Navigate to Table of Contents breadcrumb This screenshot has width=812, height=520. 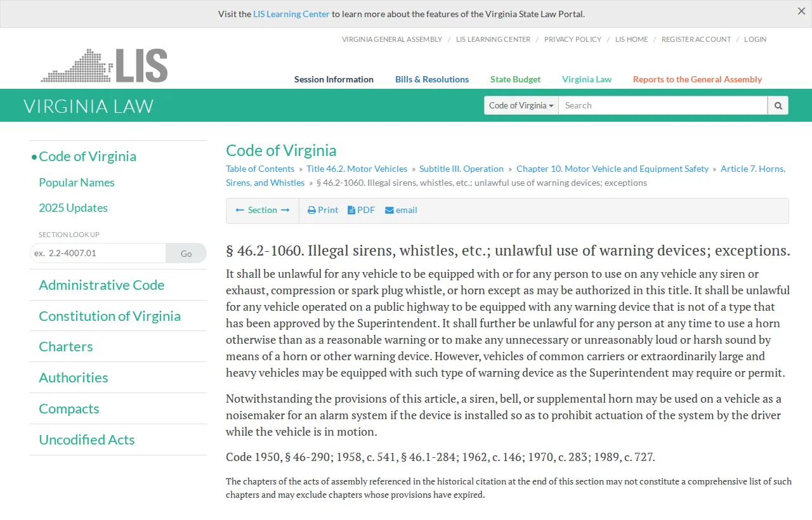click(x=259, y=169)
